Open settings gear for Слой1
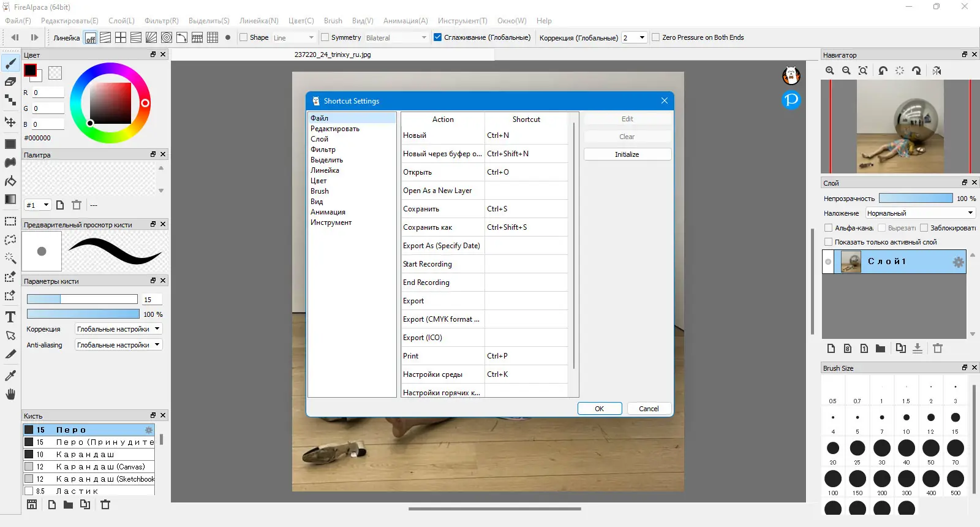 [x=958, y=262]
